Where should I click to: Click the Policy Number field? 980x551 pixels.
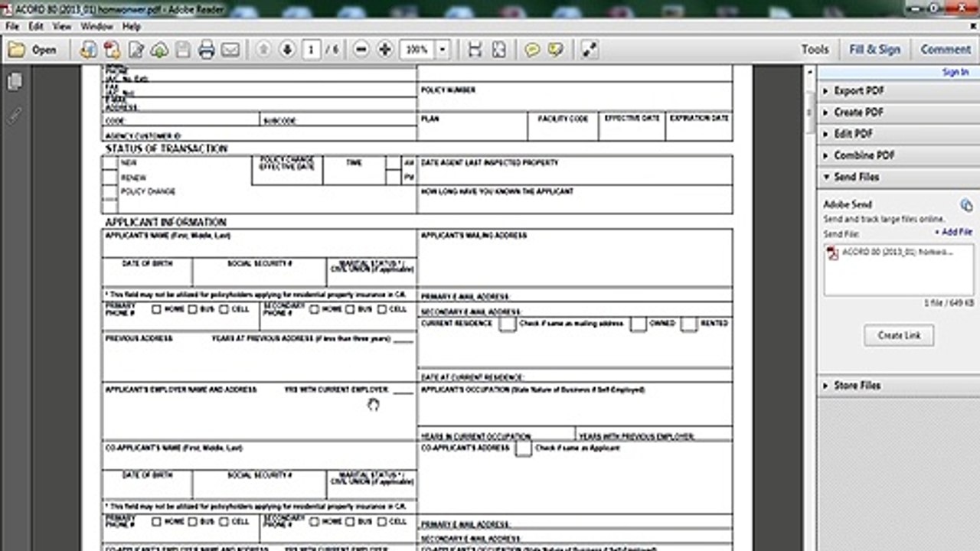coord(575,97)
